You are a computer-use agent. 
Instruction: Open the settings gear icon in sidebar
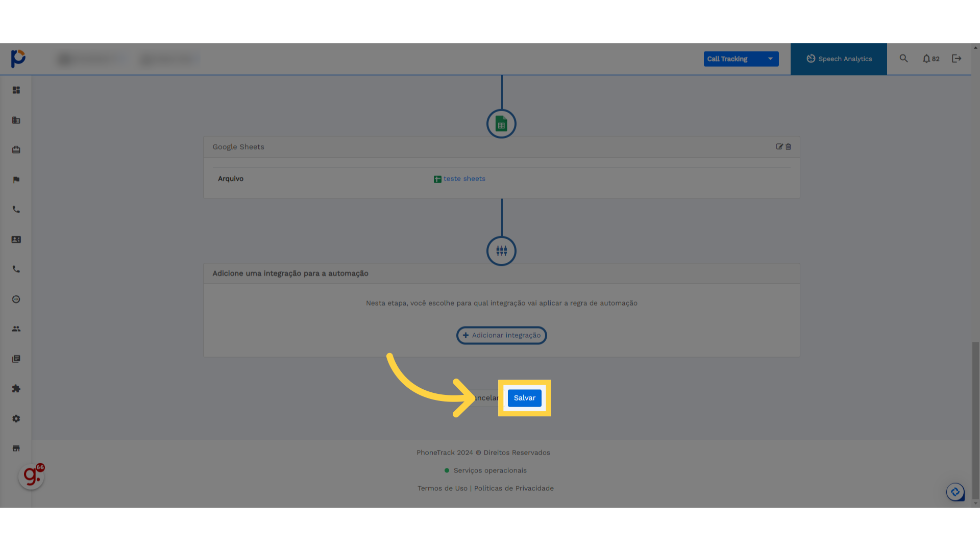click(16, 418)
